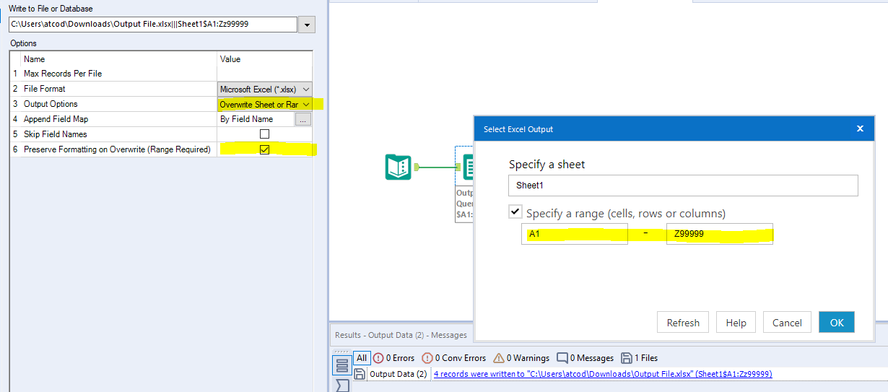The height and width of the screenshot is (392, 888).
Task: Close the Select Excel Output dialog
Action: (860, 129)
